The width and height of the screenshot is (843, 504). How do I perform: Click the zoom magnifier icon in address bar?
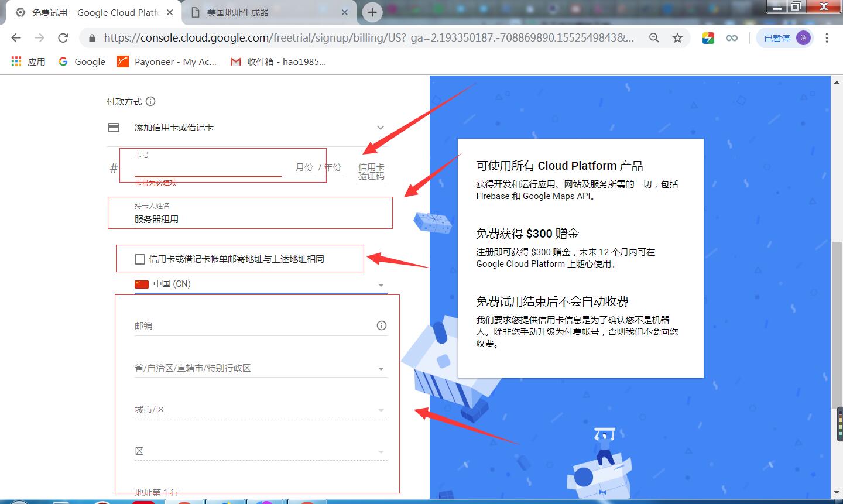(654, 37)
